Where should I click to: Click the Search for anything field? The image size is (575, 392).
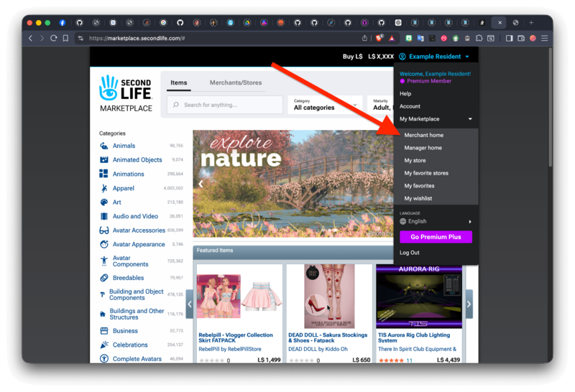pos(225,105)
